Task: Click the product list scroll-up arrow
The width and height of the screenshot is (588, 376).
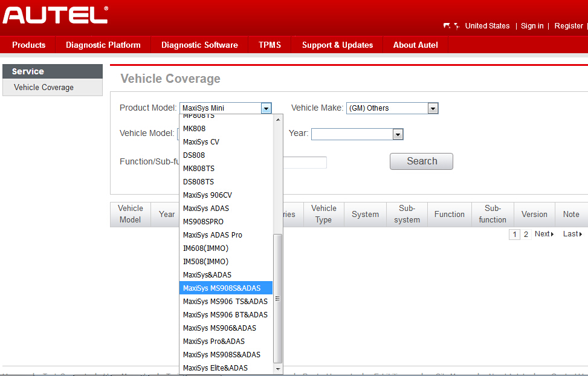Action: pos(278,119)
